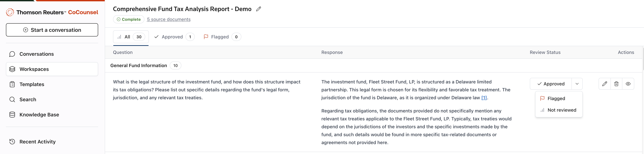The width and height of the screenshot is (644, 154).
Task: Choose Flagged from the status dropdown
Action: tap(556, 99)
